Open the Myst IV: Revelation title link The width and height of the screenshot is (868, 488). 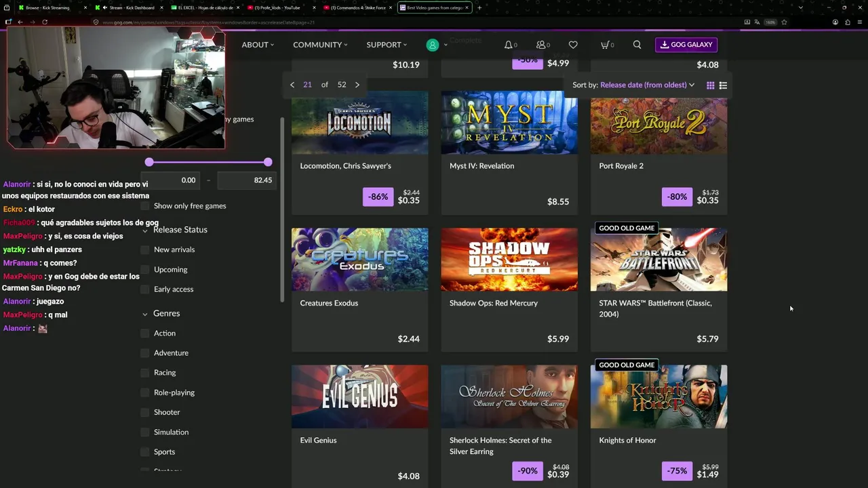[481, 166]
